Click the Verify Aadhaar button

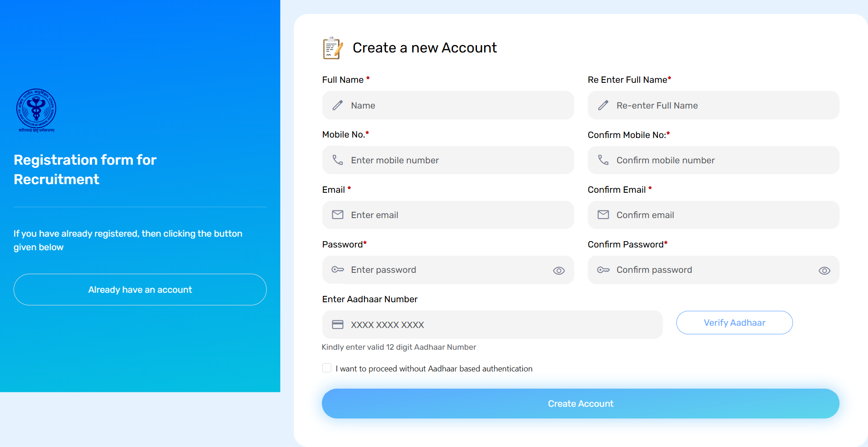click(x=734, y=323)
